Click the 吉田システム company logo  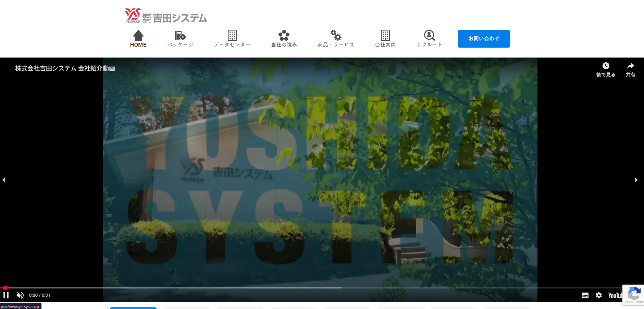pos(166,16)
